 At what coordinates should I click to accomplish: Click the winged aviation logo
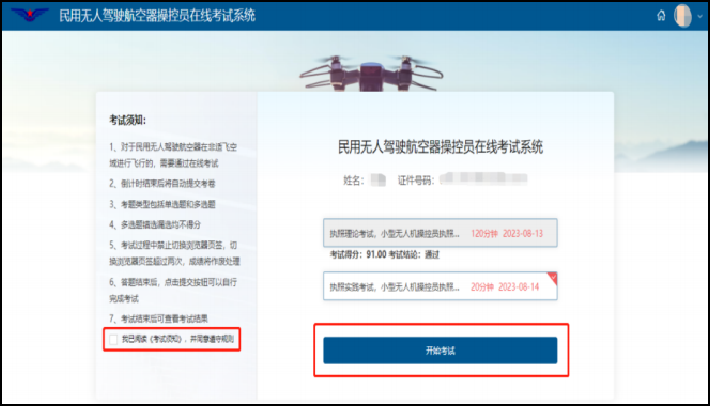coord(29,14)
